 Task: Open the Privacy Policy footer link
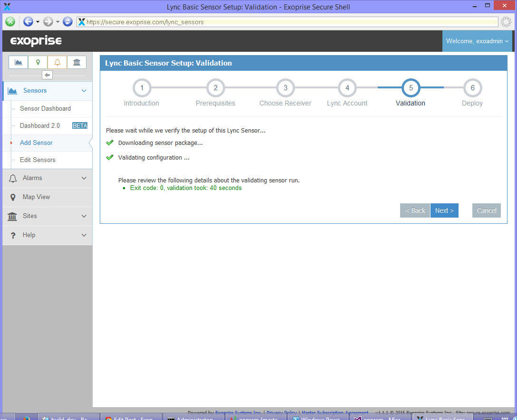pos(282,412)
